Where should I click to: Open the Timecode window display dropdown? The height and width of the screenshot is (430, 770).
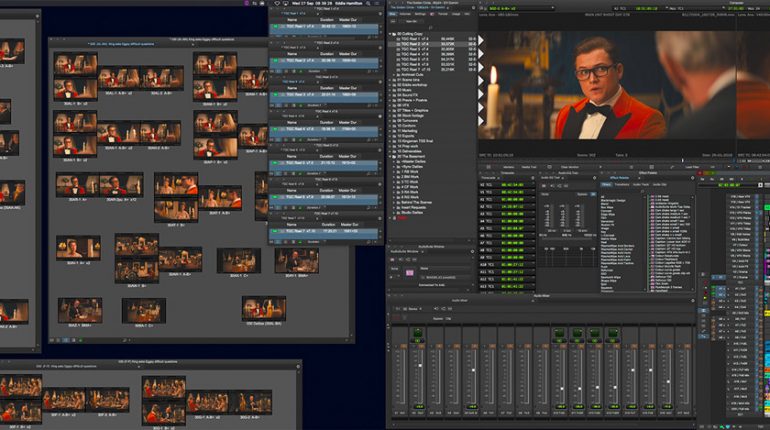tap(498, 178)
